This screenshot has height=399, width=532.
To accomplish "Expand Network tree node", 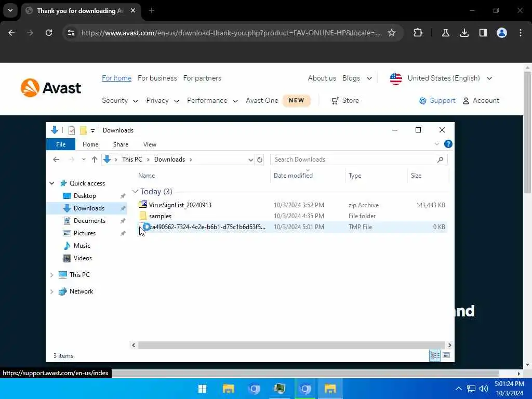I will [51, 291].
